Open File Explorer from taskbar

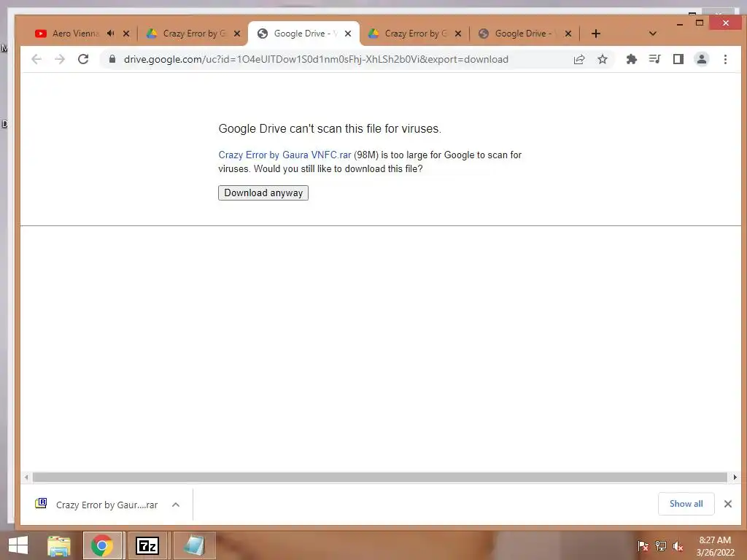[x=59, y=545]
